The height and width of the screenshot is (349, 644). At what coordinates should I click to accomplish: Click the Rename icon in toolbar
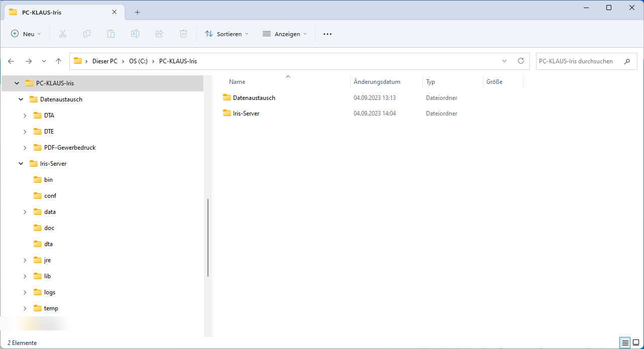(x=135, y=34)
